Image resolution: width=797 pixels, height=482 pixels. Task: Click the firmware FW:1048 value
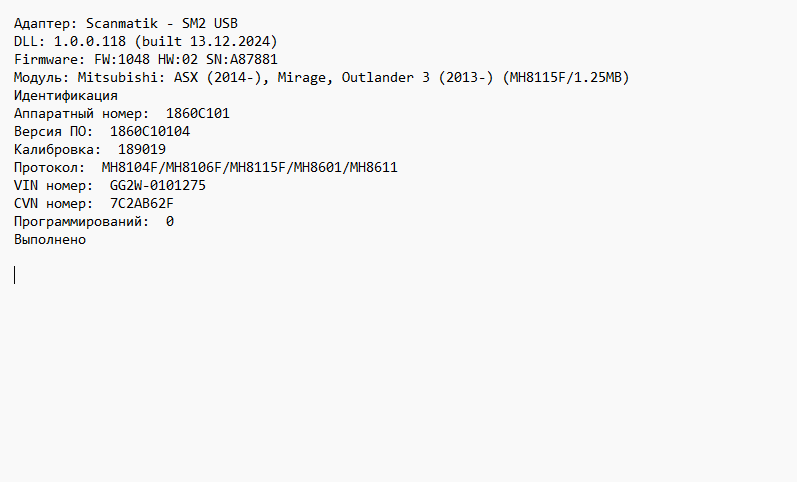tap(121, 59)
